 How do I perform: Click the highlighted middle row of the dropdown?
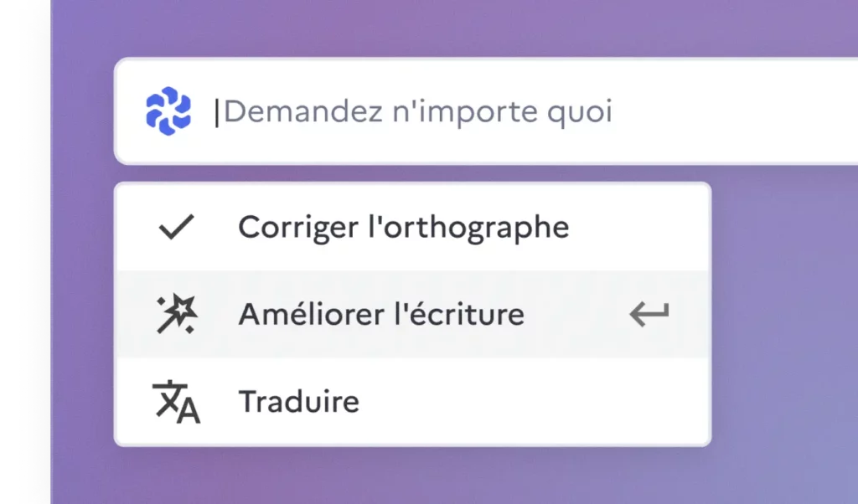pyautogui.click(x=412, y=314)
